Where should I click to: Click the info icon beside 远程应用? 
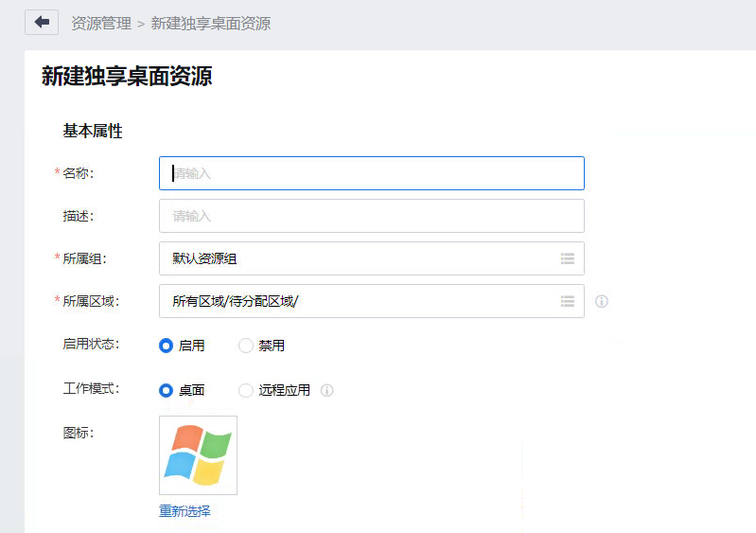click(x=327, y=390)
